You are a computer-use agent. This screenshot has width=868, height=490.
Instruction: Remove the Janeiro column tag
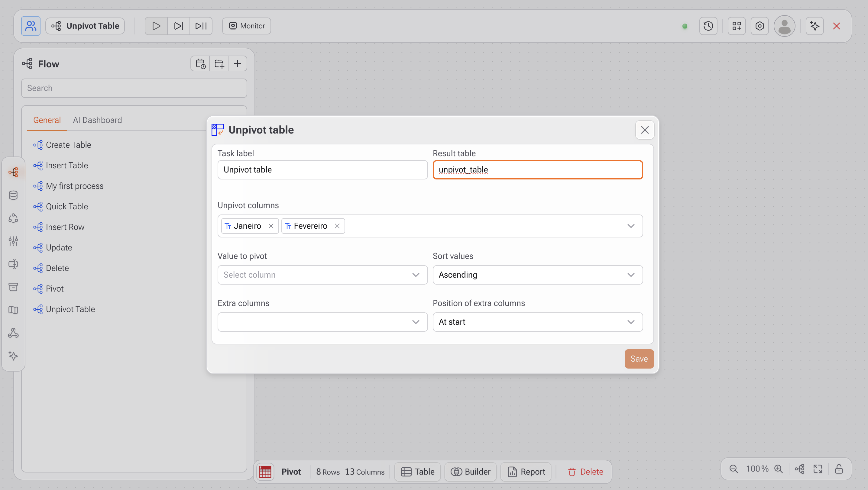[x=271, y=226]
